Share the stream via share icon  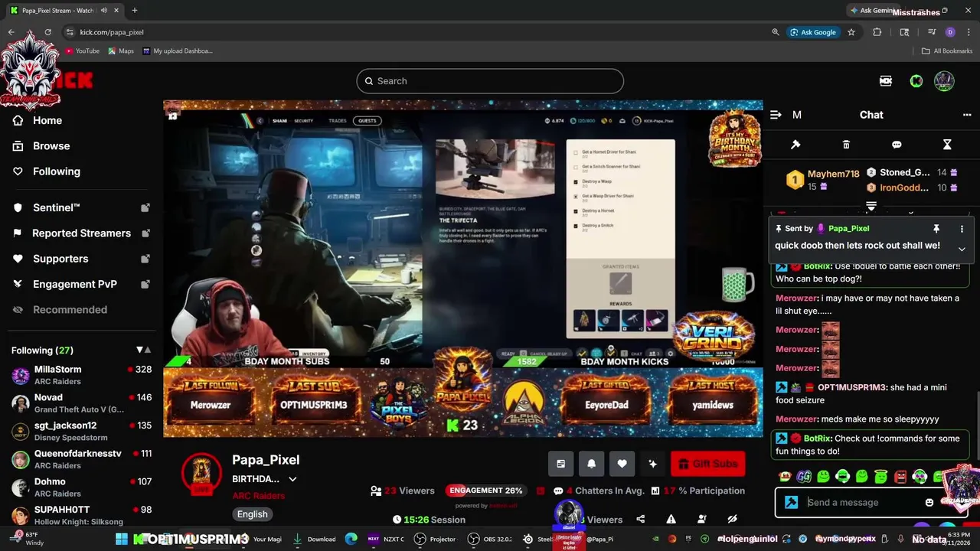pyautogui.click(x=640, y=519)
